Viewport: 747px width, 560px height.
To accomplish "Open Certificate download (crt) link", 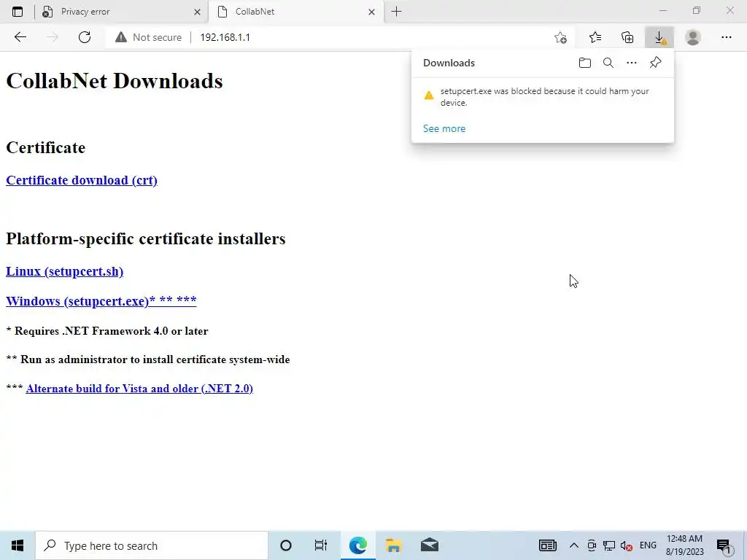I will click(x=82, y=180).
